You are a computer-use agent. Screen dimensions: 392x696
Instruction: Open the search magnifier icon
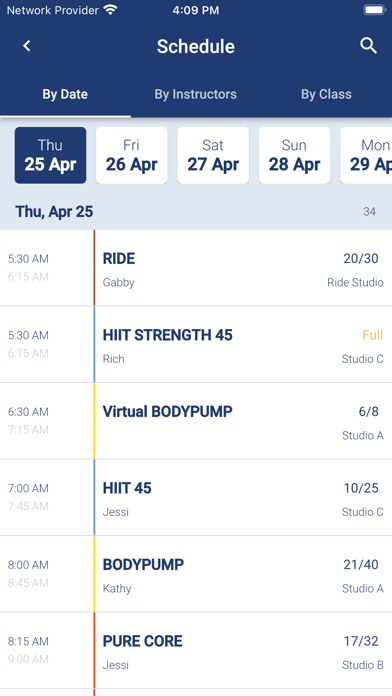368,46
